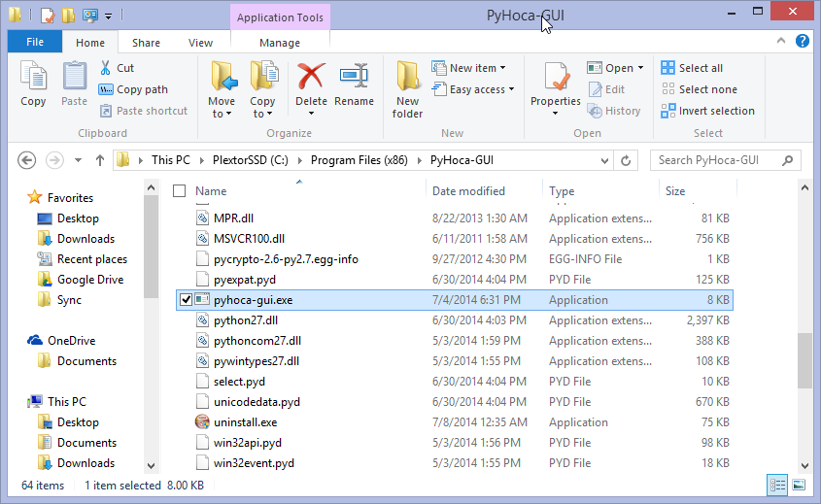Click the Rename icon
Image resolution: width=821 pixels, height=504 pixels.
coord(354,77)
